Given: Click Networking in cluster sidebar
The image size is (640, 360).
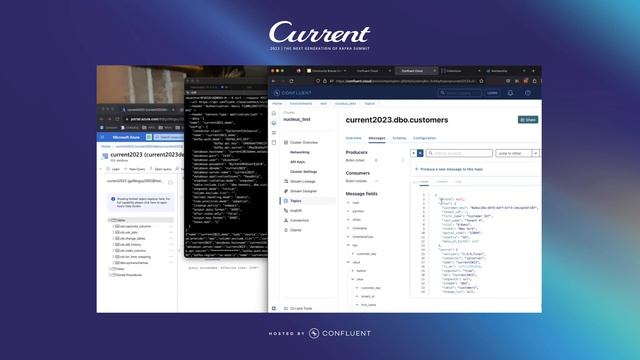Looking at the screenshot, I should [300, 152].
